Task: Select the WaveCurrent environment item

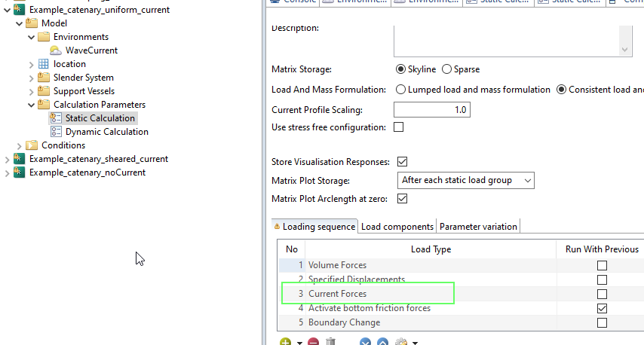Action: tap(91, 50)
